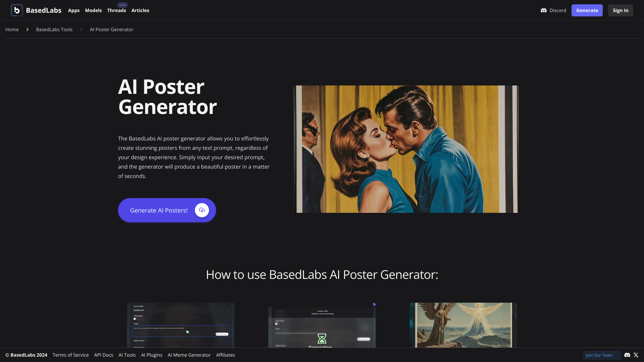Click Join Our Team button
644x362 pixels.
point(602,355)
